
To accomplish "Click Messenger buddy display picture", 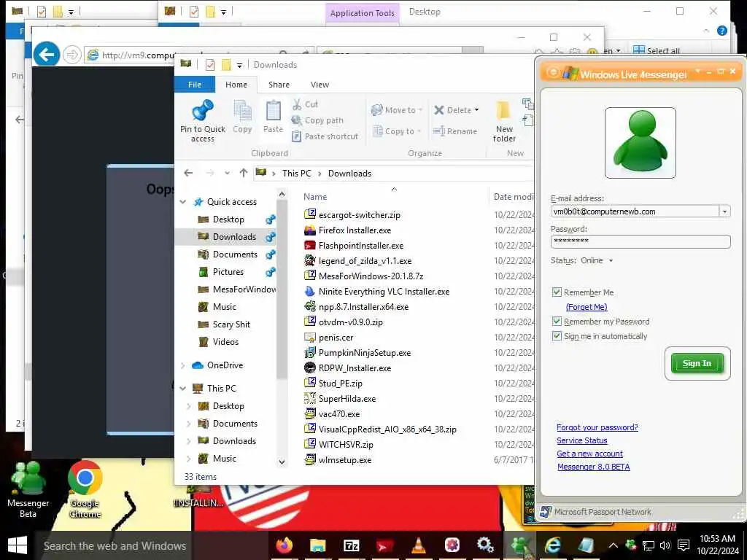I will [640, 143].
